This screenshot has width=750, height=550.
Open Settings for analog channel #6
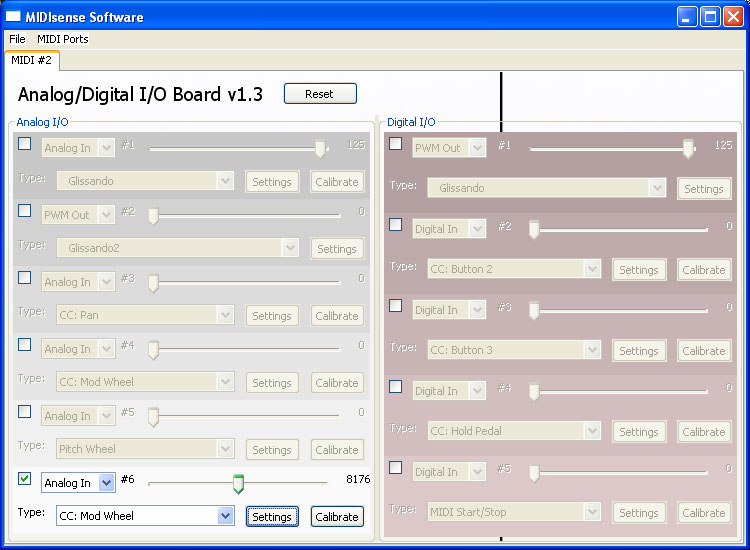(x=272, y=517)
